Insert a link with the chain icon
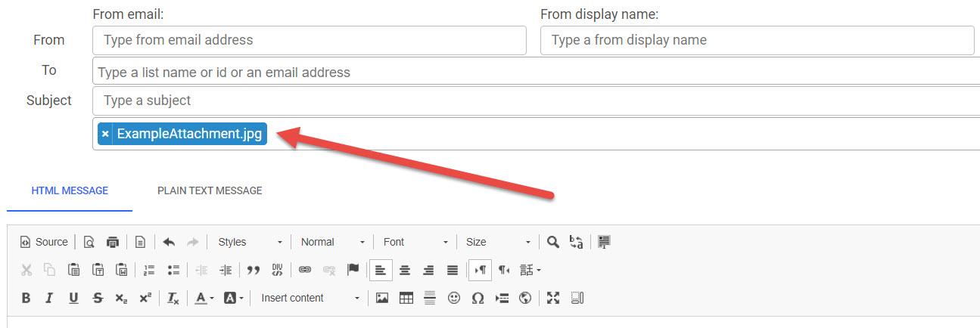This screenshot has height=328, width=980. tap(305, 270)
